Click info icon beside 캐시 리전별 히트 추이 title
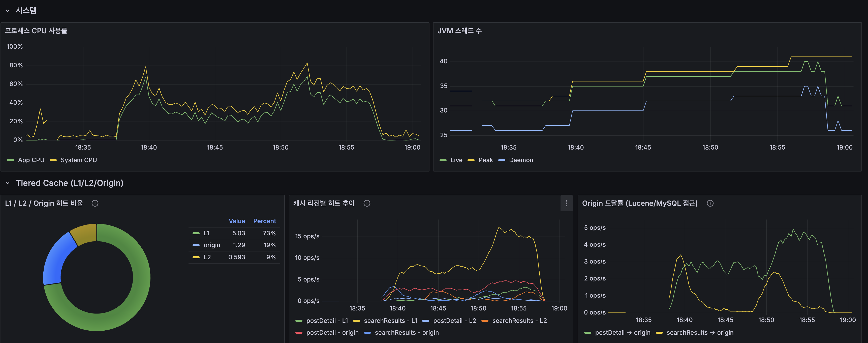This screenshot has height=343, width=868. click(x=367, y=203)
